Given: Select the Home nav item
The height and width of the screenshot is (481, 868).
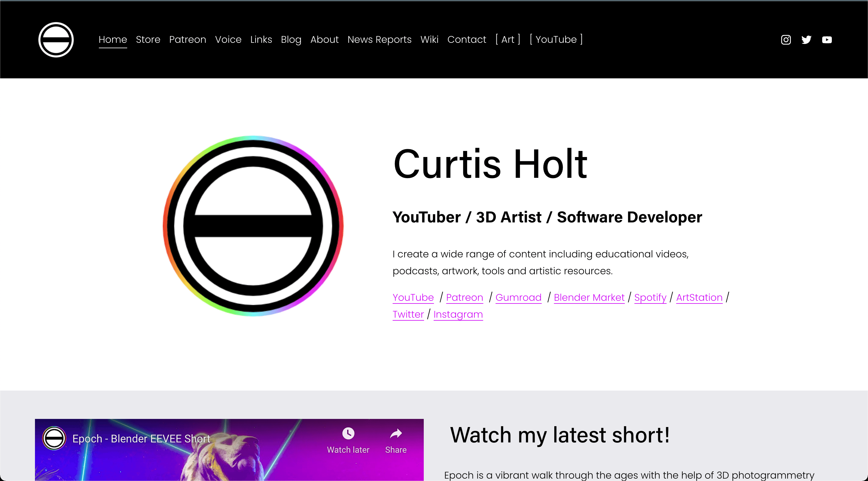Looking at the screenshot, I should [113, 39].
